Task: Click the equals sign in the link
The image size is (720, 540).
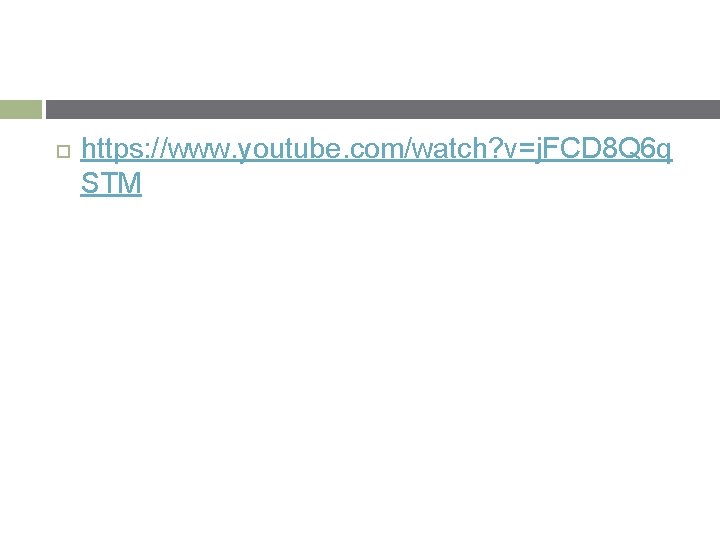Action: pos(526,150)
